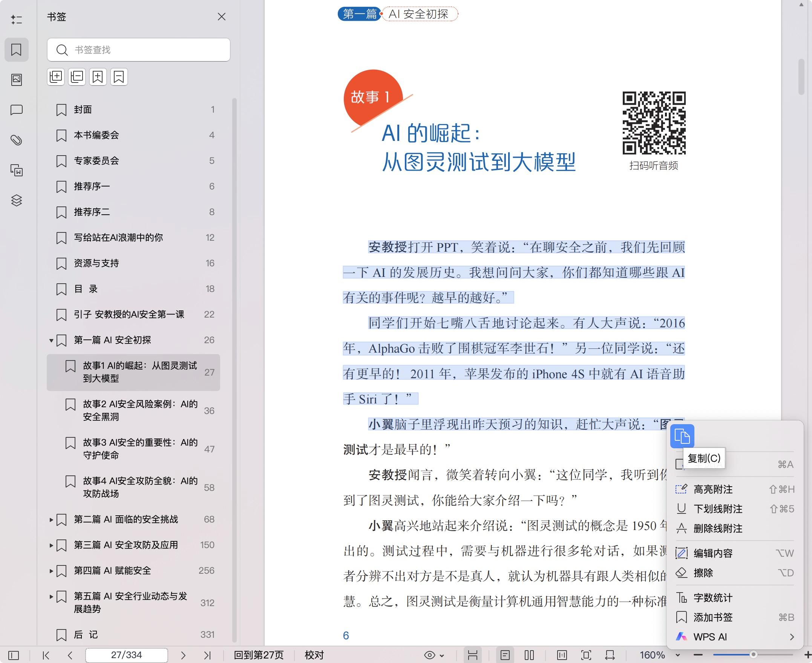Choose 添加书签 in context menu
The width and height of the screenshot is (812, 663).
(735, 617)
